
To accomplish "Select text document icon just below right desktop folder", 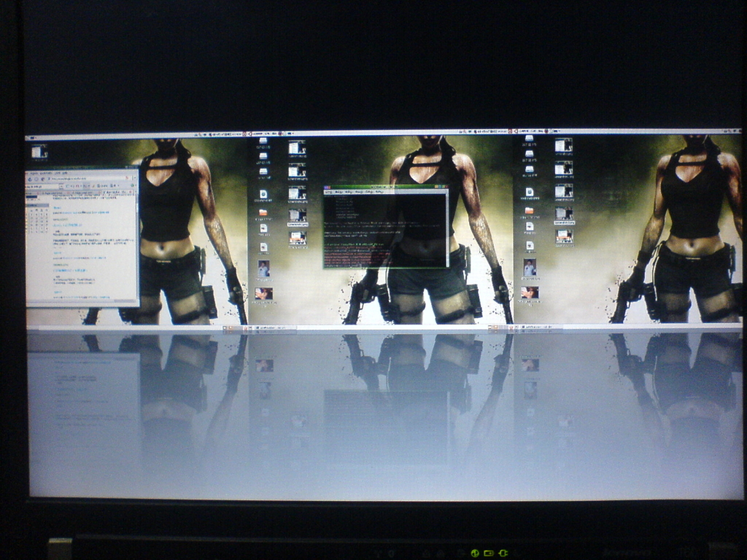I will coord(530,227).
